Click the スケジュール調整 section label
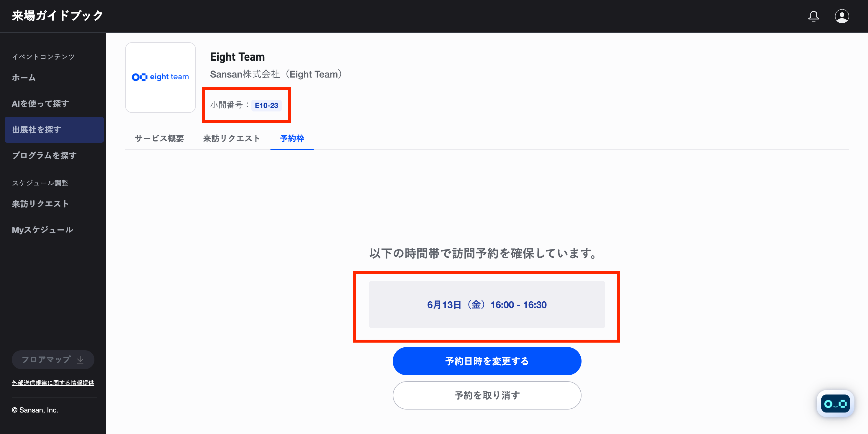Screen dimensions: 868x434 click(x=40, y=183)
